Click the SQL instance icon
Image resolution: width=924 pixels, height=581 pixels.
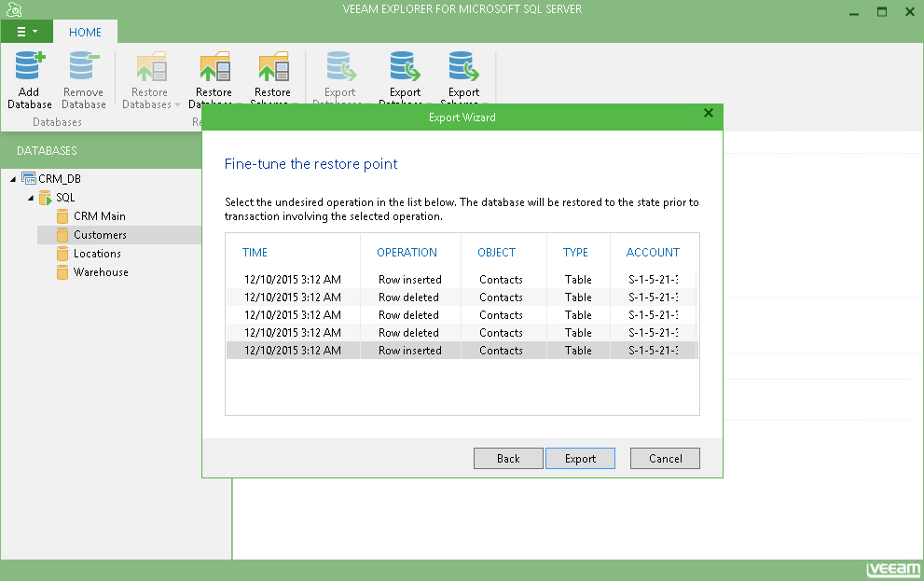point(46,198)
